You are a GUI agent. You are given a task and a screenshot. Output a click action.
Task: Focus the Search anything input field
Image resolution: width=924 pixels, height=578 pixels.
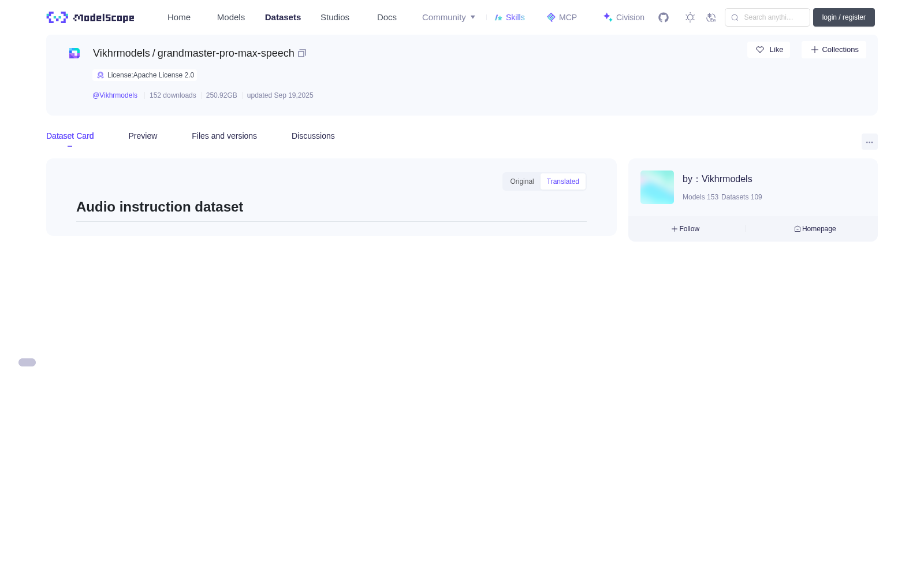pos(767,17)
